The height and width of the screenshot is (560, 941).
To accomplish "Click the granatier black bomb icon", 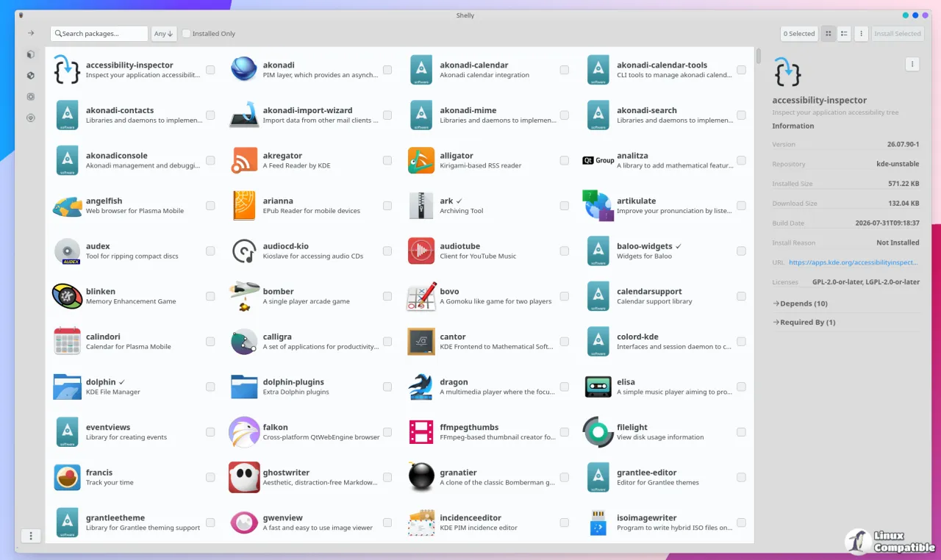I will (421, 478).
